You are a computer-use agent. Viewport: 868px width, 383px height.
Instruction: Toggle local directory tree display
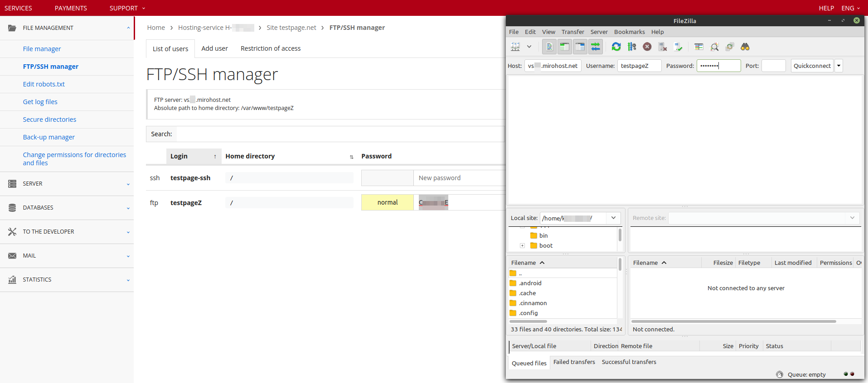[x=564, y=47]
